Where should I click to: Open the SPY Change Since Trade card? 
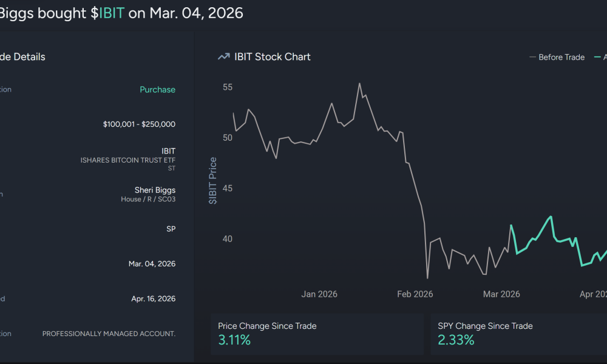pos(519,334)
